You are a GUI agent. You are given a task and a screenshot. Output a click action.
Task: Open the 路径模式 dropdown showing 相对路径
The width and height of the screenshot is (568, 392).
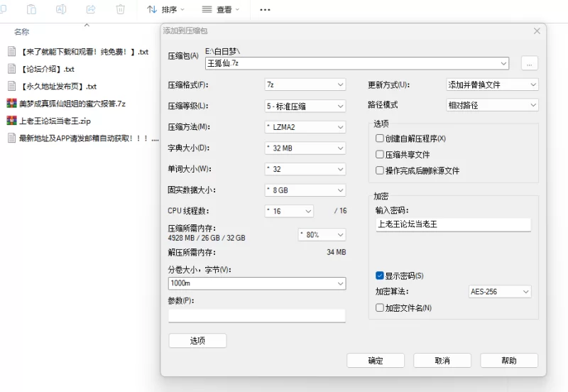tap(492, 105)
